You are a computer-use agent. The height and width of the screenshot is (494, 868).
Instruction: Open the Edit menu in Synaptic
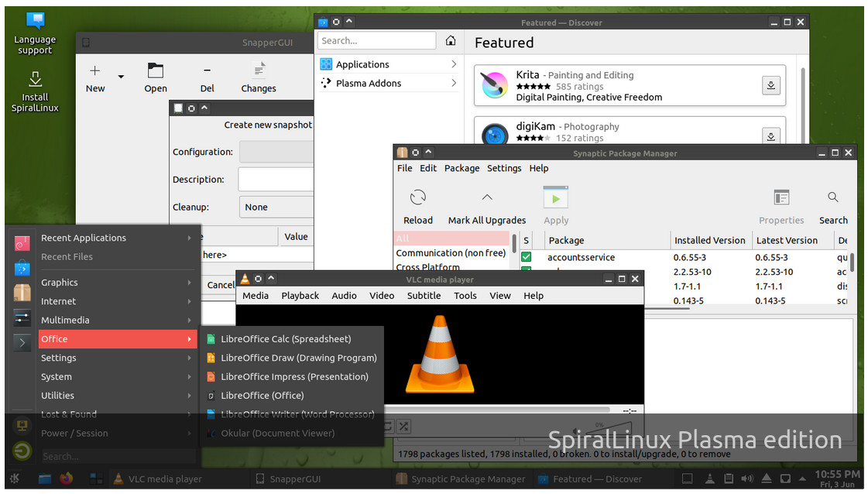(428, 168)
